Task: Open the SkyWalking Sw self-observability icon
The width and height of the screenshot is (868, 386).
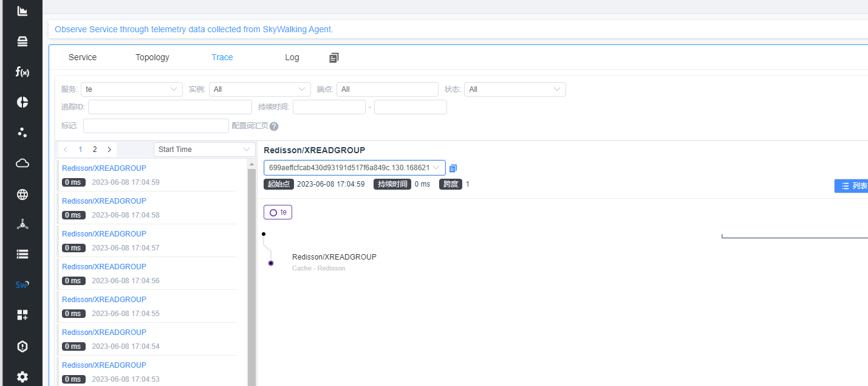Action: [x=22, y=284]
